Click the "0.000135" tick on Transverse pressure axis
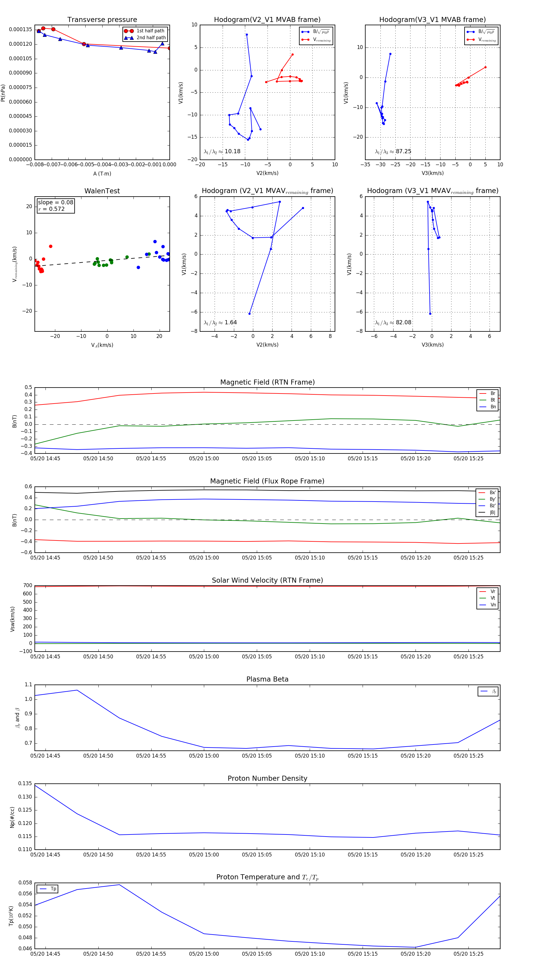Viewport: 535px width, 980px height. [x=21, y=29]
